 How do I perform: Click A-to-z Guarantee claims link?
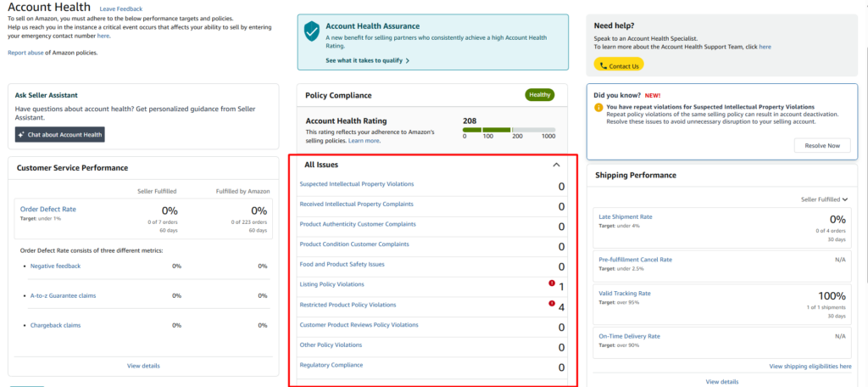tap(63, 295)
